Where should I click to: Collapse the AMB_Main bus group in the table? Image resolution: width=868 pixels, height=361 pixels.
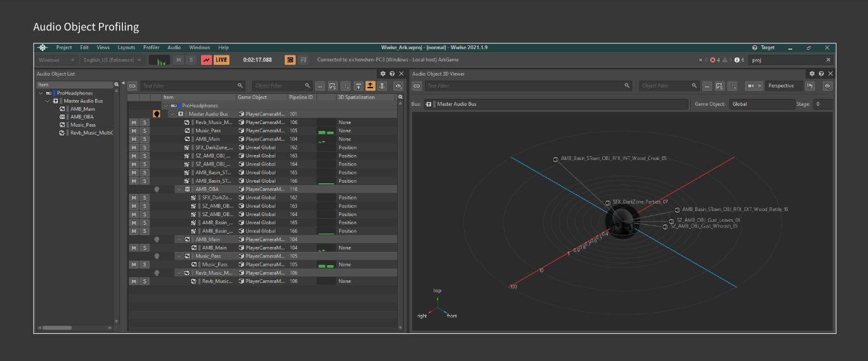coord(179,239)
